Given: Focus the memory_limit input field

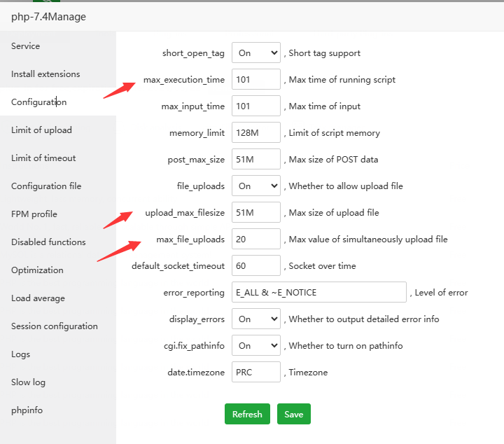Looking at the screenshot, I should (x=256, y=132).
